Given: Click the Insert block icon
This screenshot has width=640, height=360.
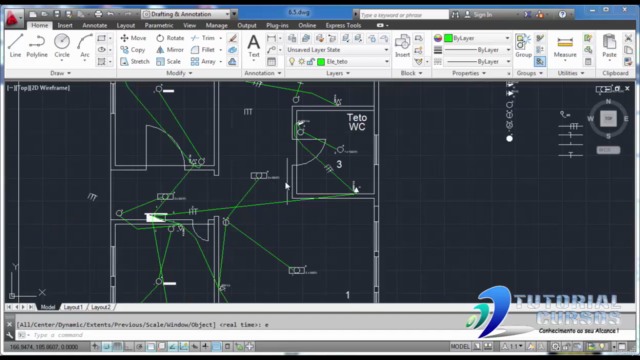Looking at the screenshot, I should click(402, 46).
